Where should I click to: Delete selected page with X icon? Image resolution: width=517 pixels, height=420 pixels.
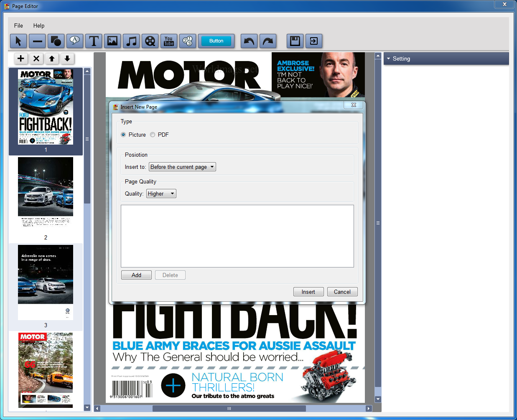click(36, 59)
